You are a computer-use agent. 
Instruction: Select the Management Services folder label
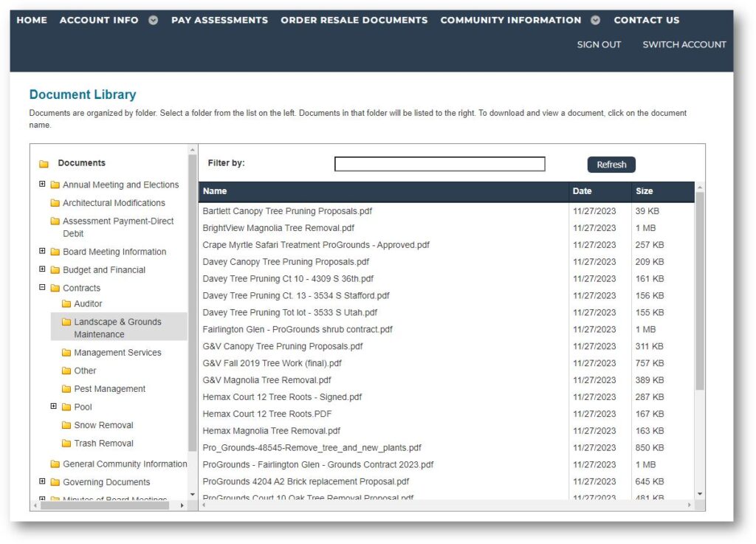[117, 353]
